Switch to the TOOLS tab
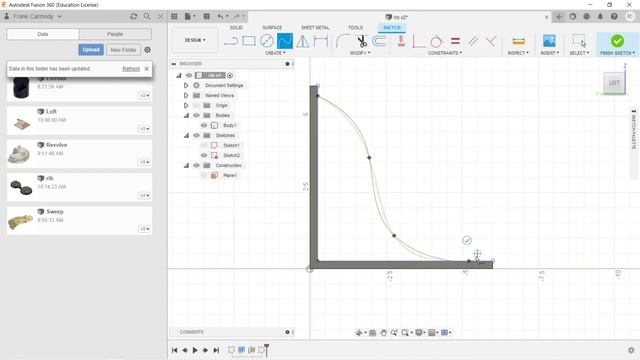 pos(356,27)
